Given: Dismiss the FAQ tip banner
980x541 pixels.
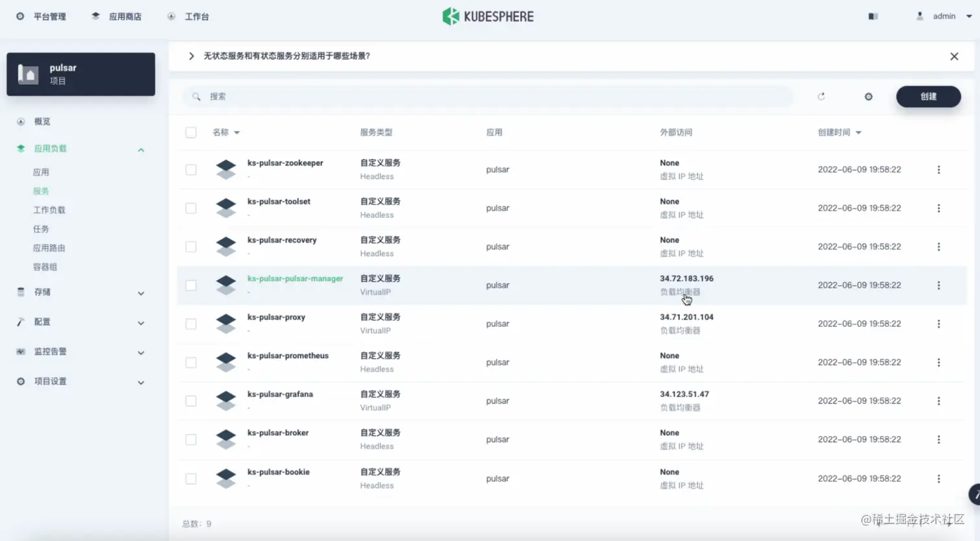Looking at the screenshot, I should [x=954, y=56].
